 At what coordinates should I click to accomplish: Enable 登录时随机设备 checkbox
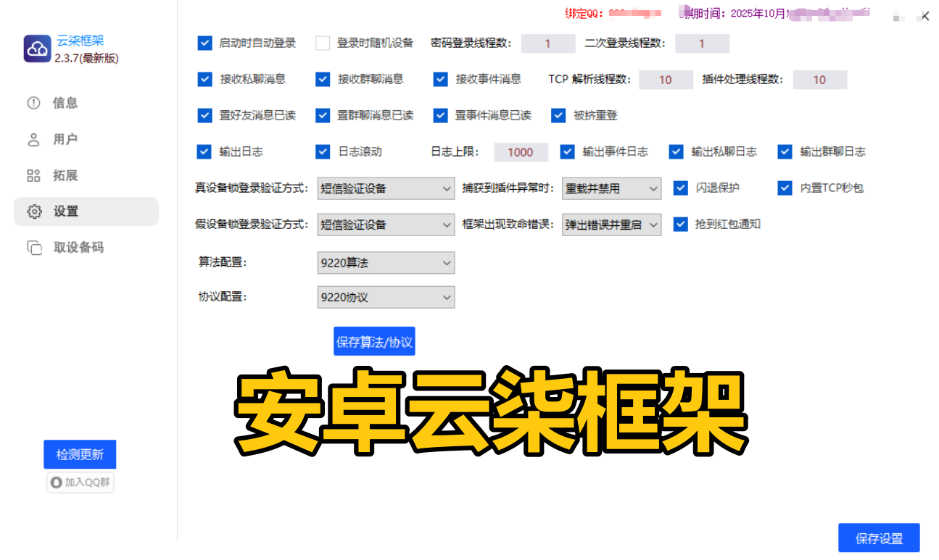pyautogui.click(x=323, y=43)
